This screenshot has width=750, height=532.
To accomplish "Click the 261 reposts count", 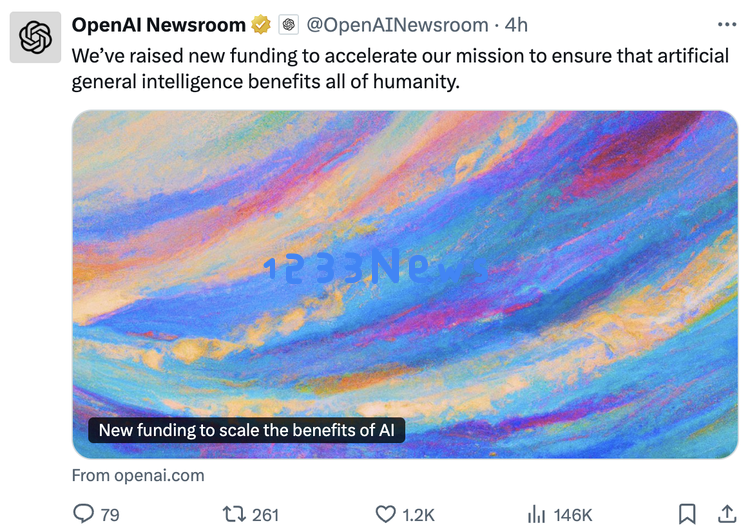I will 265,515.
